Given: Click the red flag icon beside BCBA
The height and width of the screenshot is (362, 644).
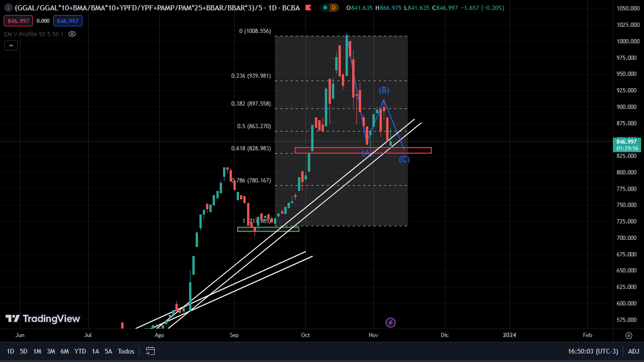Looking at the screenshot, I should tap(308, 8).
